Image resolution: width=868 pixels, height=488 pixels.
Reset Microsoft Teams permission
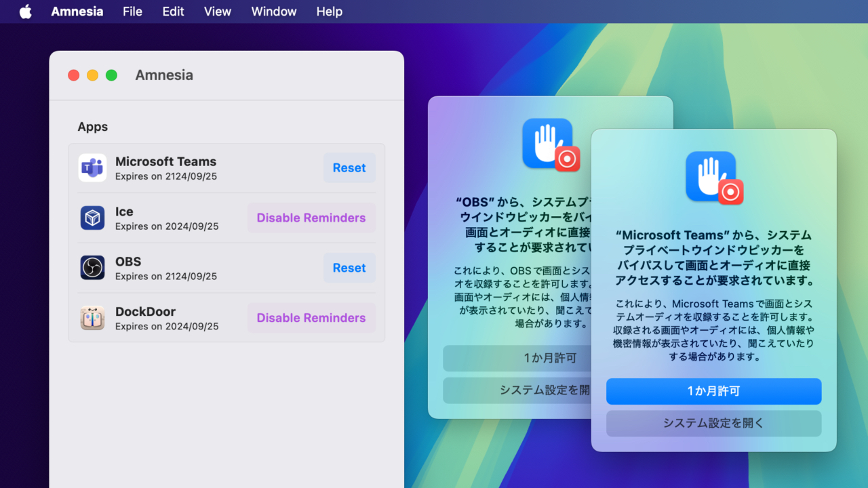click(x=349, y=168)
